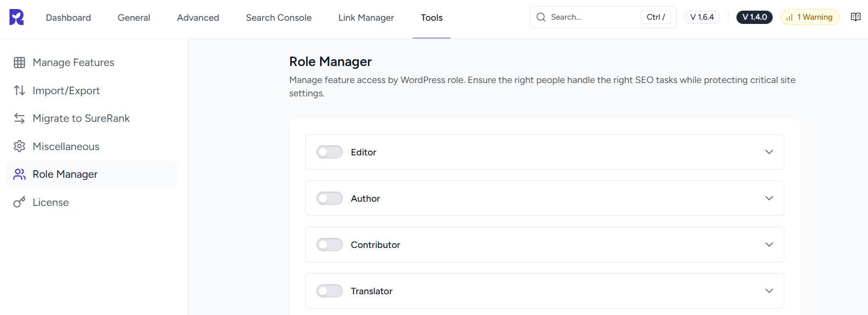
Task: Click the License key icon
Action: point(20,202)
